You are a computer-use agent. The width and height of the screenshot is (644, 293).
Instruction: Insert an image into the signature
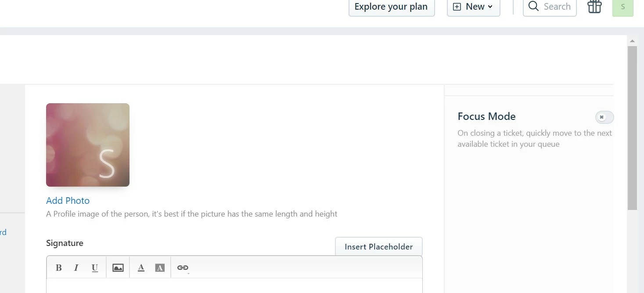[118, 267]
